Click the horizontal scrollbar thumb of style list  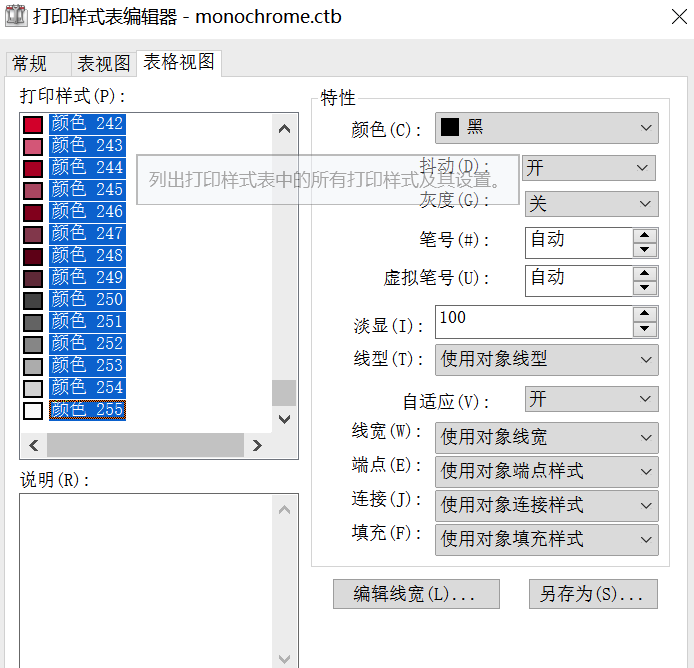(145, 445)
